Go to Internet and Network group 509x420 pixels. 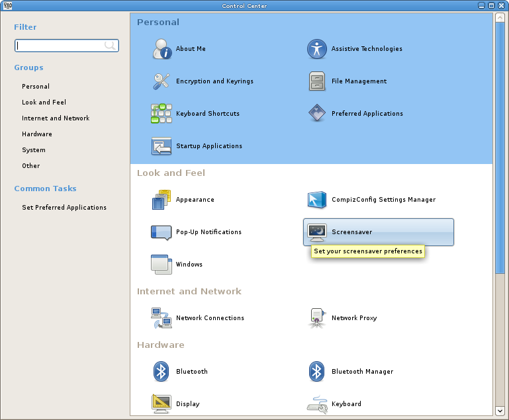coord(56,118)
